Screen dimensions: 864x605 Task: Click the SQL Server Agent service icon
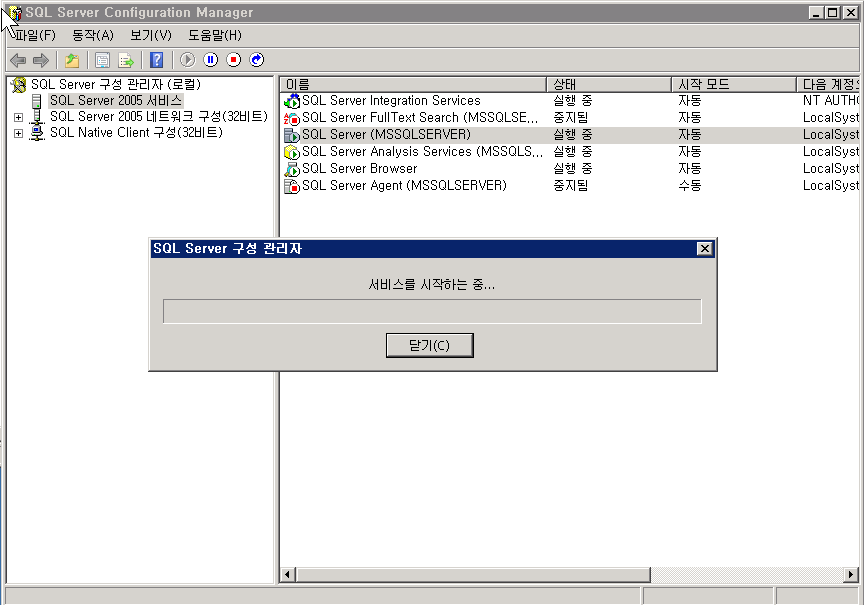[291, 186]
